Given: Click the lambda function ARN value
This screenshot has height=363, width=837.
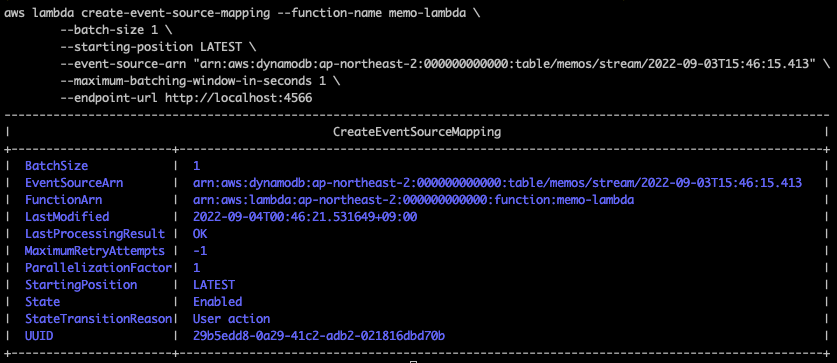Looking at the screenshot, I should [413, 200].
